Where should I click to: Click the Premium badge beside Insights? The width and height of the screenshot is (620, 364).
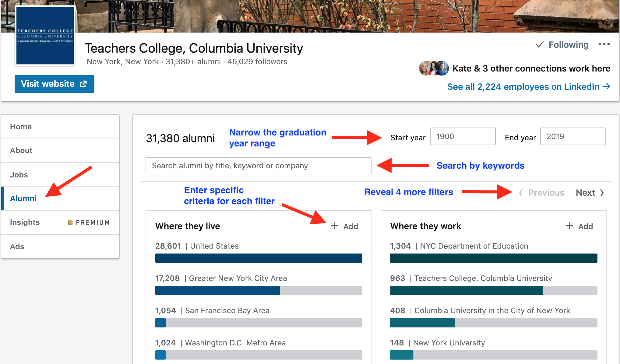89,222
